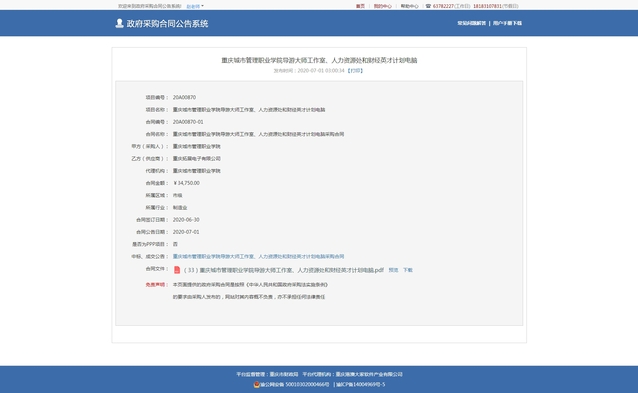The height and width of the screenshot is (393, 638).
Task: Open the contract PDF file name
Action: tap(284, 270)
